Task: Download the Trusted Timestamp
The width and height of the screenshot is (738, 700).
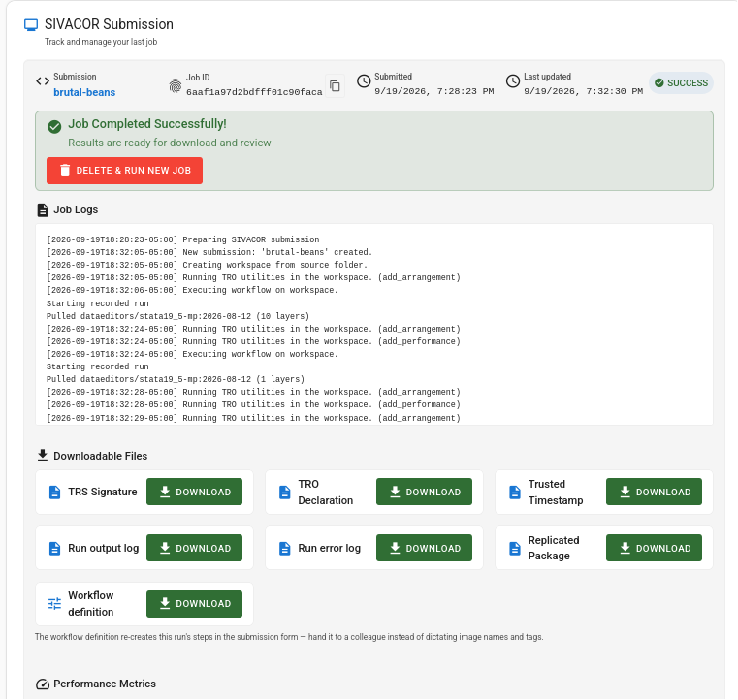Action: pos(655,493)
